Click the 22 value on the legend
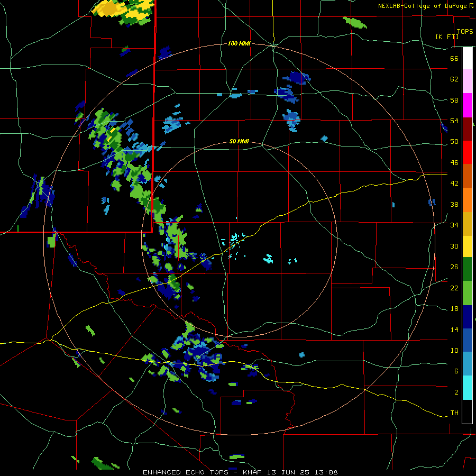 pyautogui.click(x=454, y=288)
